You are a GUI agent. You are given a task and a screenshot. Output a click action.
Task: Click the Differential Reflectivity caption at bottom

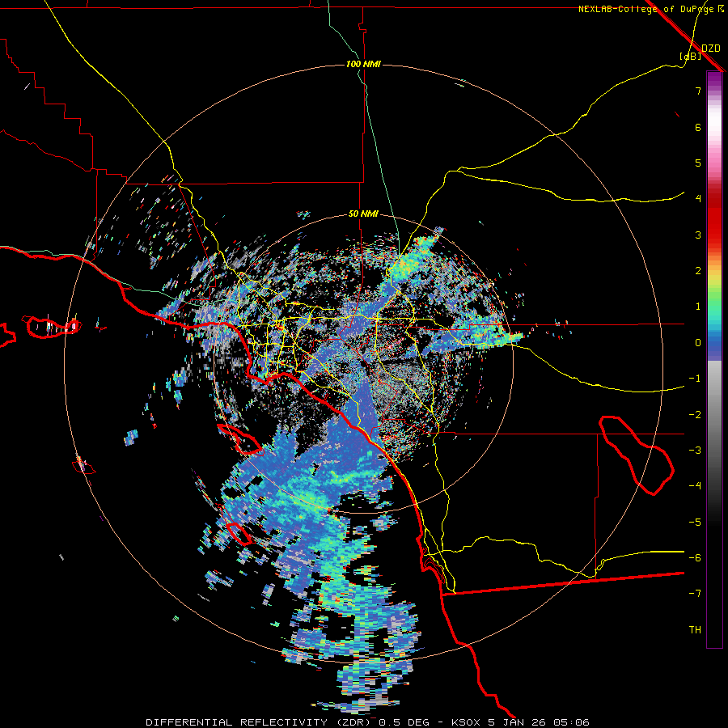(x=367, y=722)
